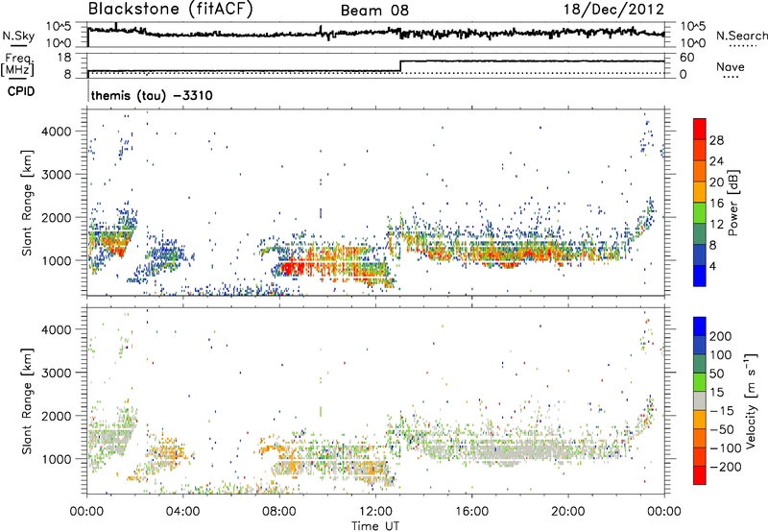Click the date '18/Dec/2012'
Viewport: 768px width, 532px height.
pyautogui.click(x=613, y=10)
